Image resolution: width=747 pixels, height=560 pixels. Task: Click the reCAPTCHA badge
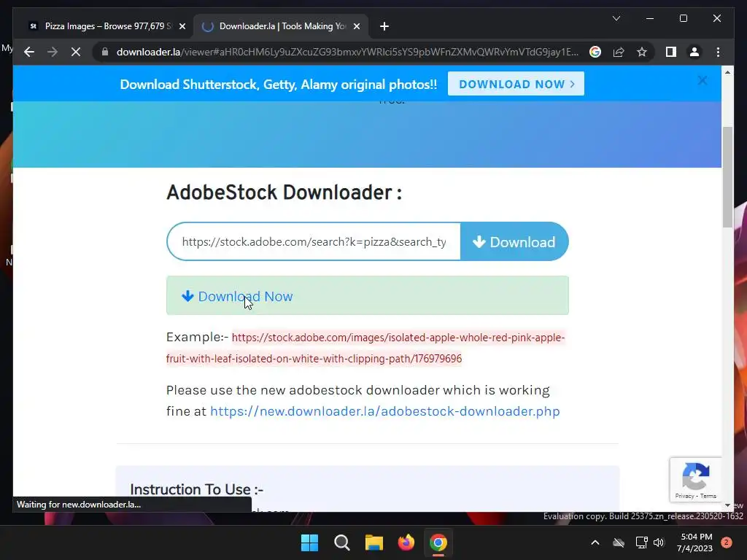(x=695, y=480)
